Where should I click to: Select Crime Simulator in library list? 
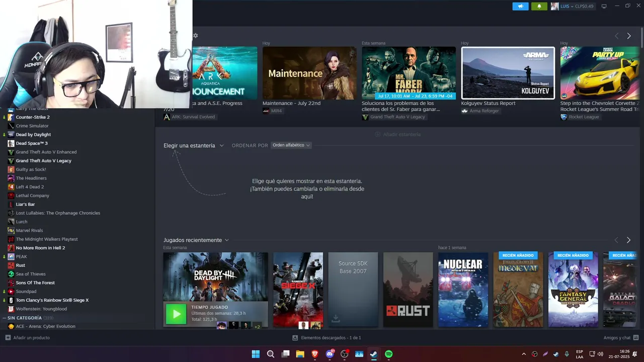32,126
